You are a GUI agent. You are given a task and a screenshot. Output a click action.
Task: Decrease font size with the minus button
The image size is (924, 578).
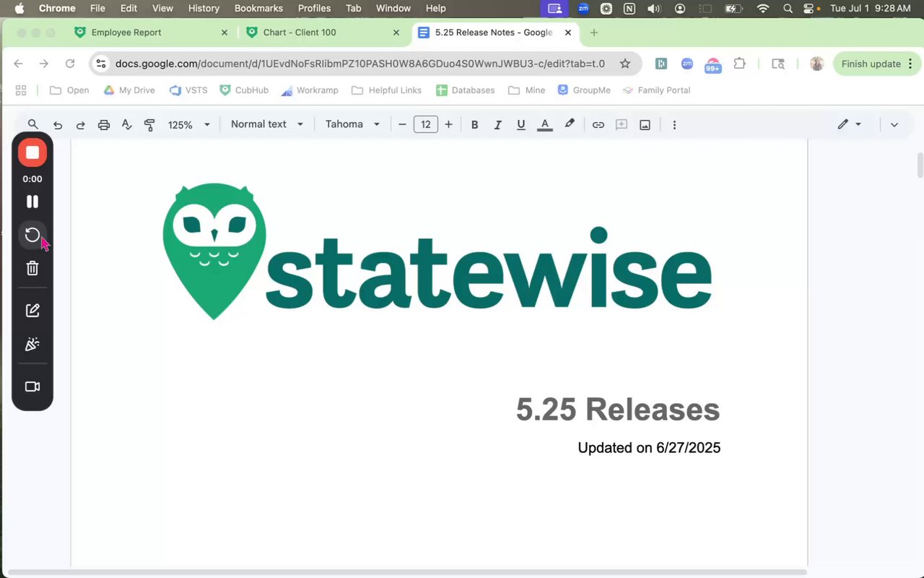(403, 125)
